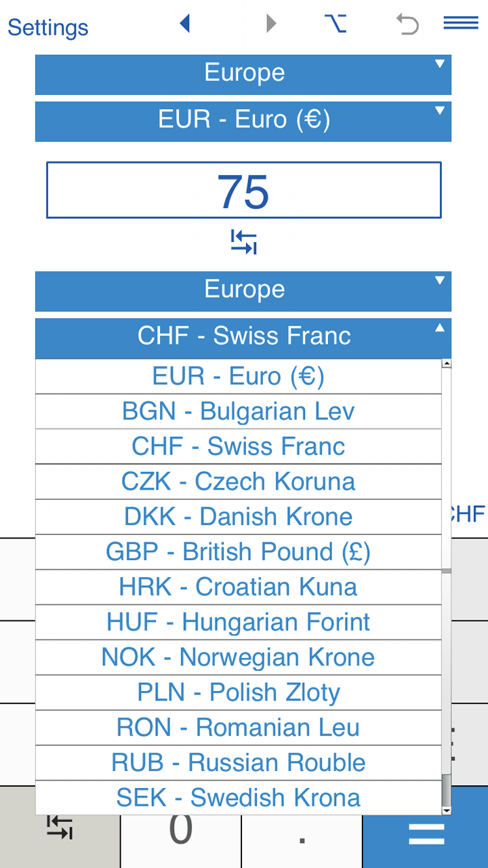
Task: Collapse the CHF - Swiss Franc dropdown
Action: coord(243,337)
